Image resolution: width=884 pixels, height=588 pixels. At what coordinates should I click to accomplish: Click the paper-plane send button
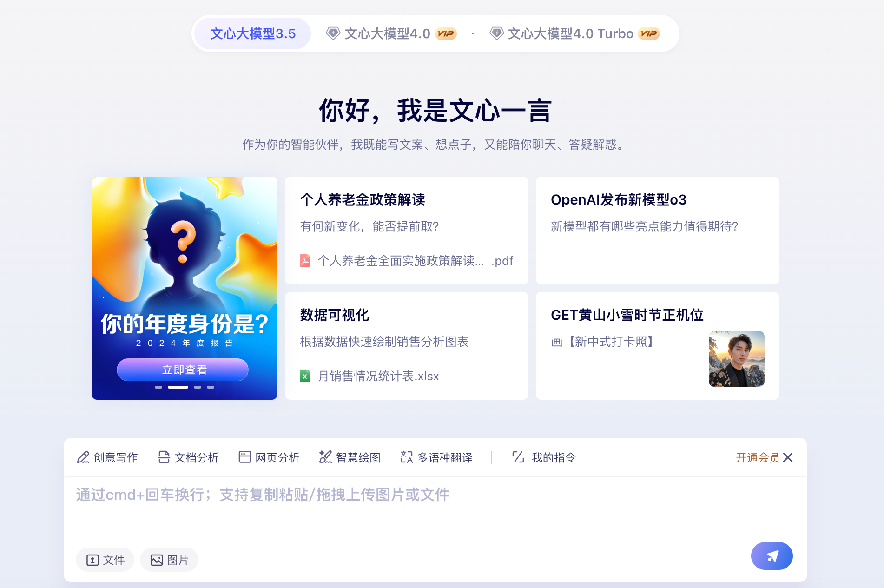772,555
